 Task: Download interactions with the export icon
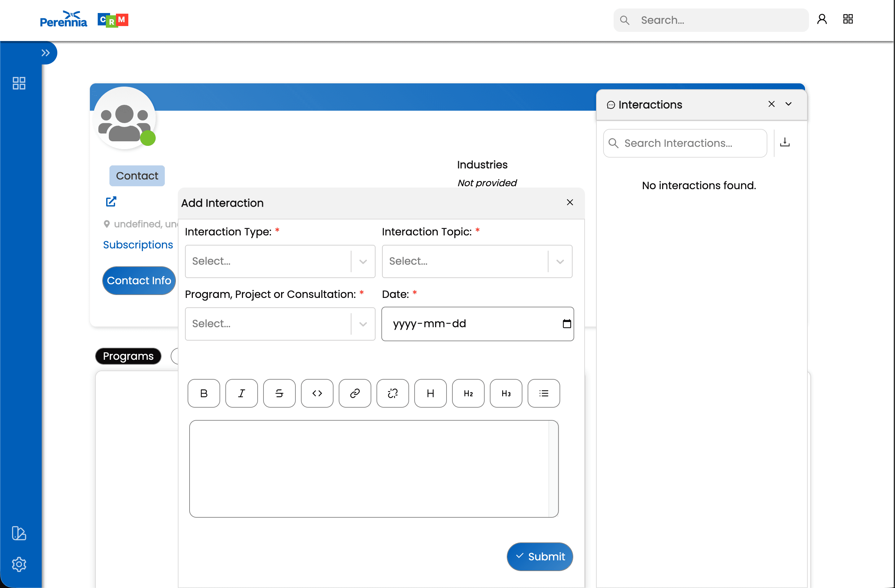pos(785,143)
